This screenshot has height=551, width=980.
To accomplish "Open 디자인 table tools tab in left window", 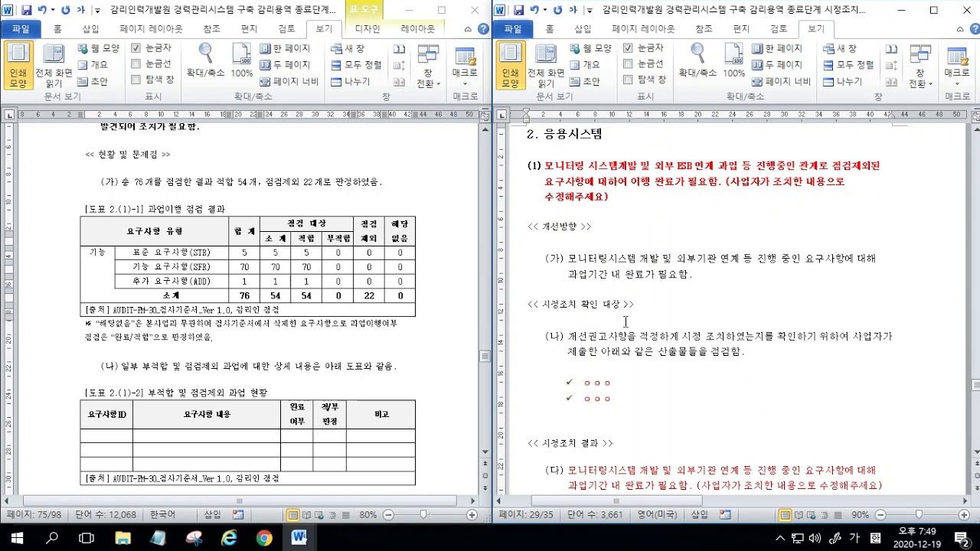I will [x=367, y=29].
